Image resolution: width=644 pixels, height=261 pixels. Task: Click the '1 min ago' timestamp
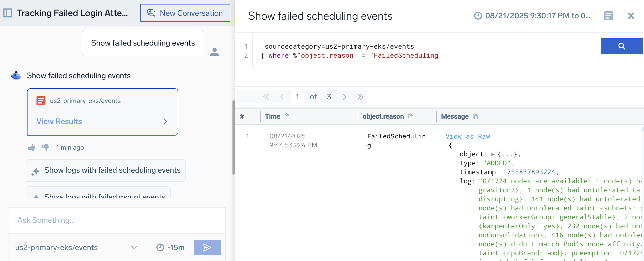70,147
